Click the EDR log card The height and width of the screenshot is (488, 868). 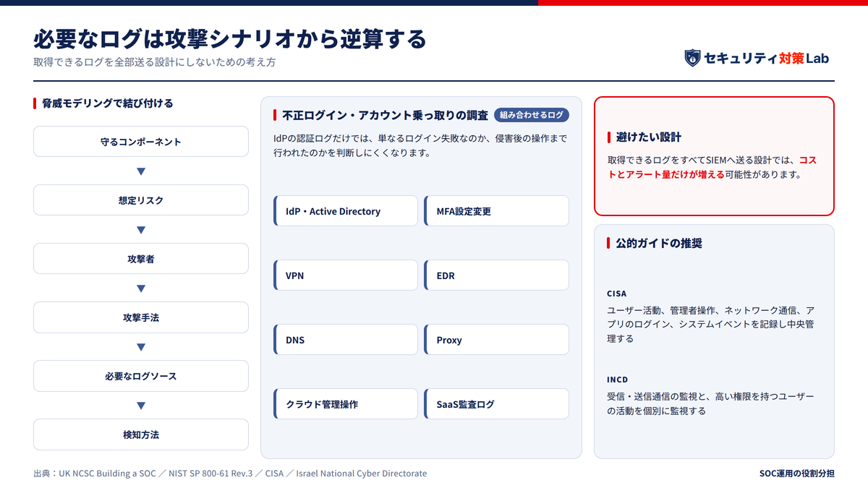pos(496,275)
